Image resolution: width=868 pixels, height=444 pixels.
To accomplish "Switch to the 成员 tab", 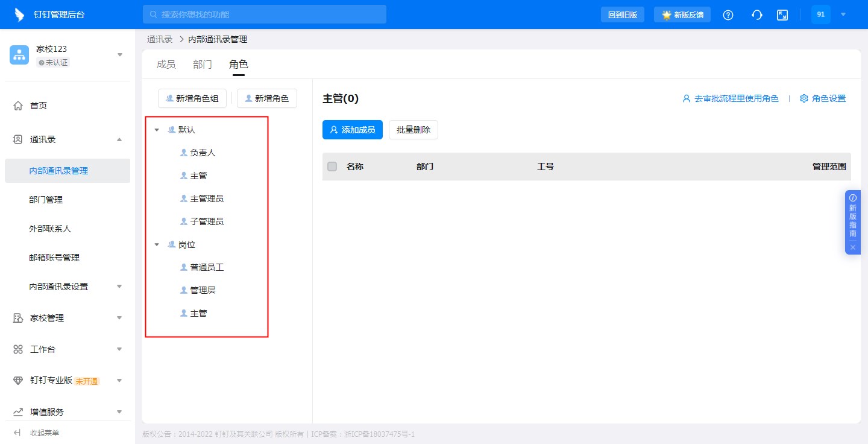I will coord(166,65).
